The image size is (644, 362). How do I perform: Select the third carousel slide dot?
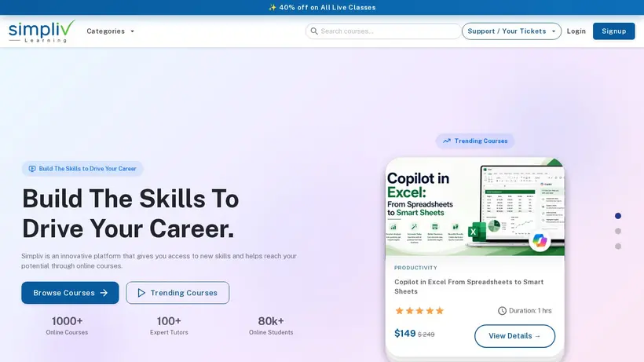click(x=618, y=247)
